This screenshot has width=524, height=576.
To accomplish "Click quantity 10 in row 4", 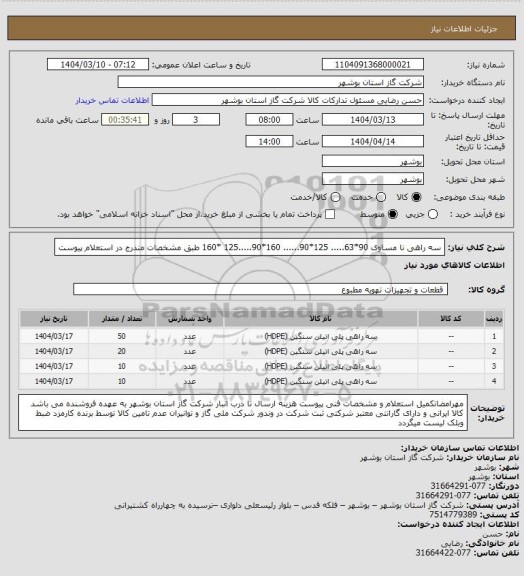I will [122, 381].
